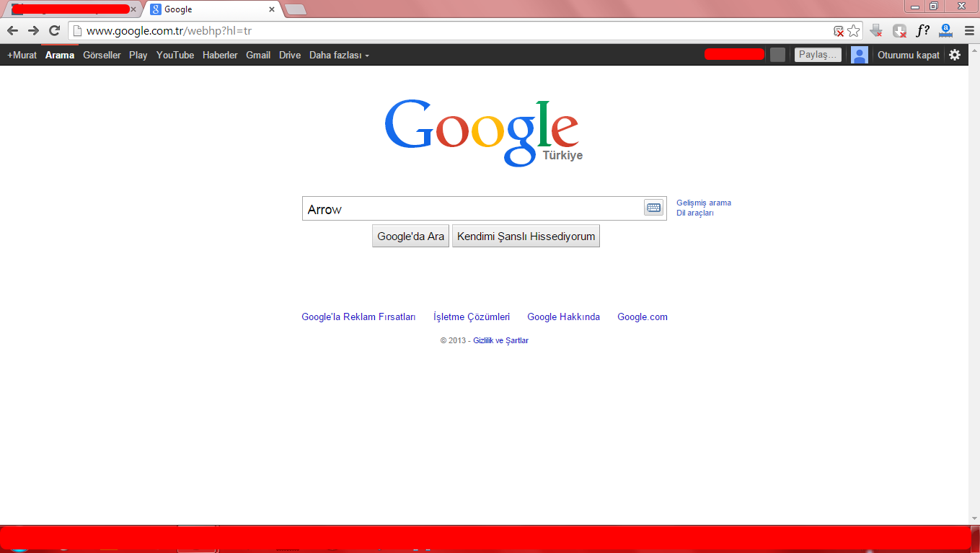Open the on-screen keyboard in search box
The width and height of the screenshot is (980, 553).
(x=653, y=208)
